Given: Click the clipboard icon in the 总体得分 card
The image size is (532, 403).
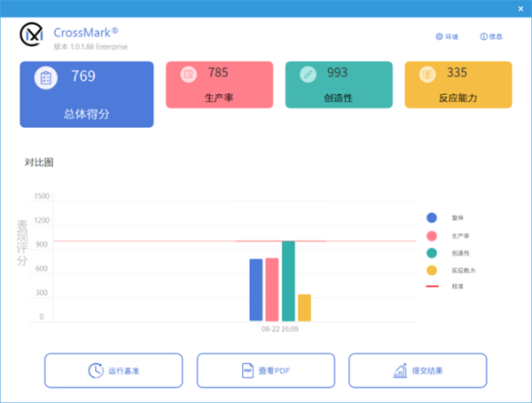Looking at the screenshot, I should click(46, 78).
